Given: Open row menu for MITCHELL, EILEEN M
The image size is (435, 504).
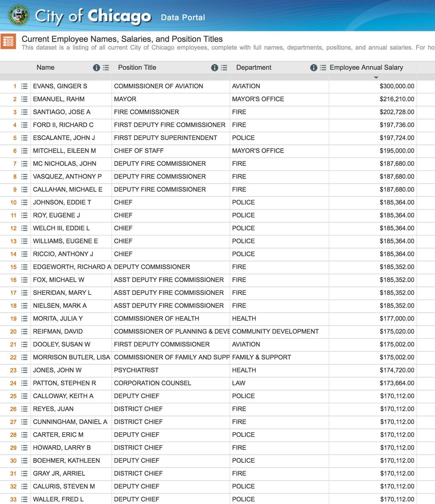Looking at the screenshot, I should coord(24,151).
